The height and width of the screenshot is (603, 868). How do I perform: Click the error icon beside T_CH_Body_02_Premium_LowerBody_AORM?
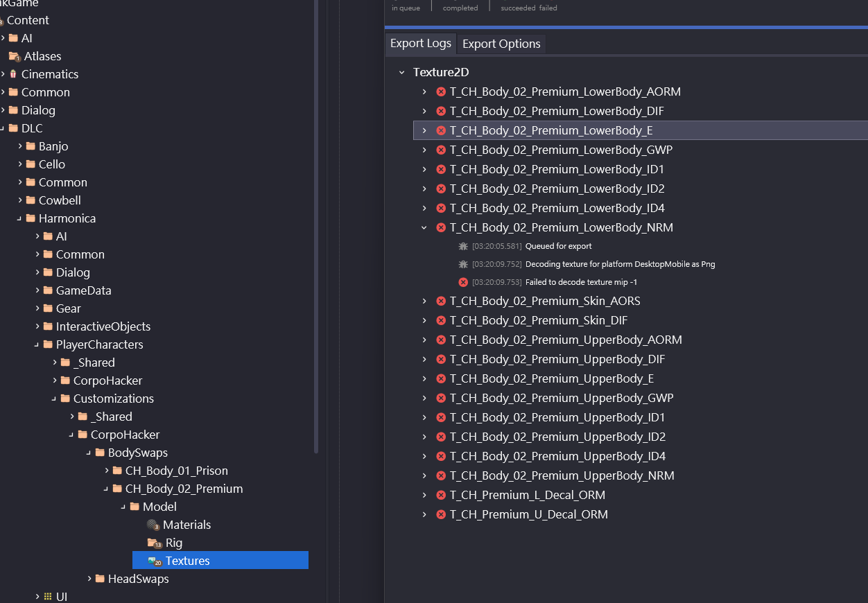(x=441, y=91)
